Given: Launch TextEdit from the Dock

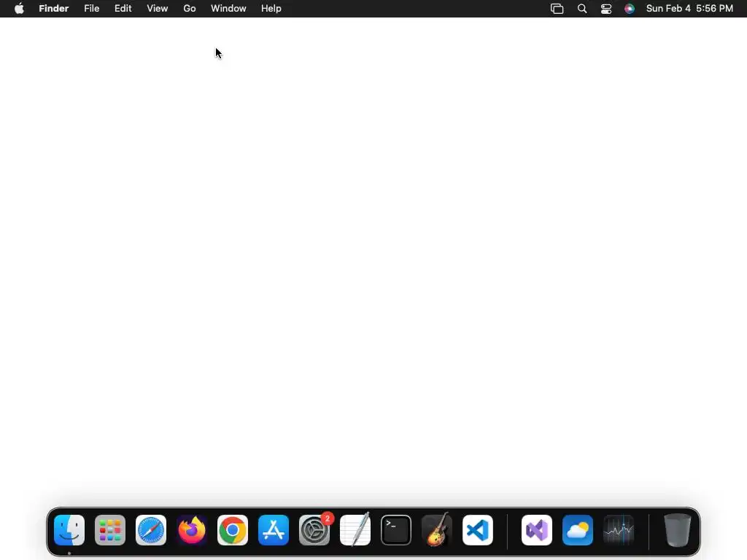Looking at the screenshot, I should click(x=355, y=530).
